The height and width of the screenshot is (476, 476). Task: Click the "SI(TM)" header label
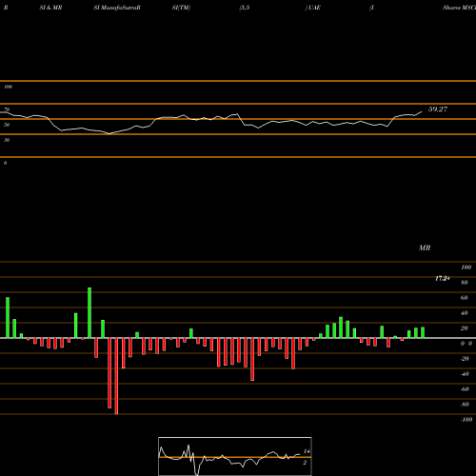(x=181, y=8)
